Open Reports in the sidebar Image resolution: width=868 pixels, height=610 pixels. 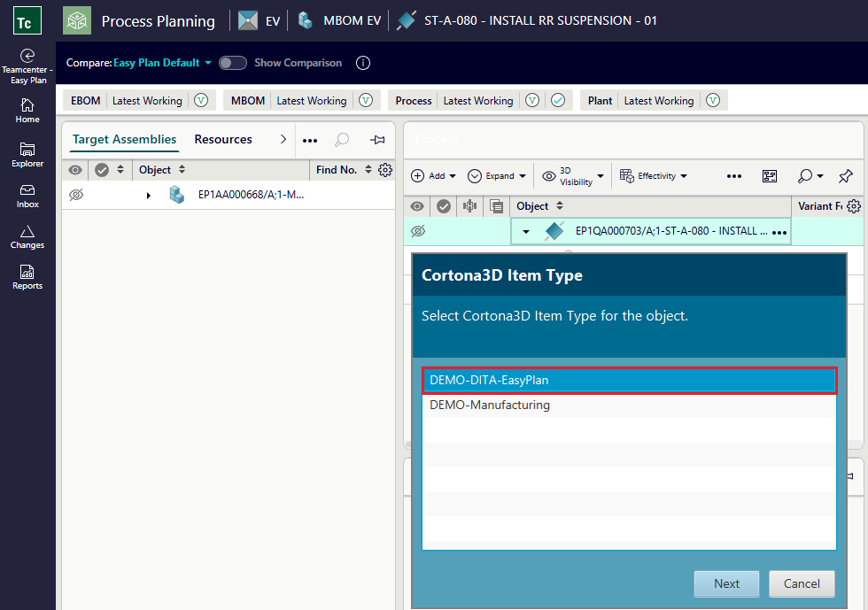coord(27,278)
